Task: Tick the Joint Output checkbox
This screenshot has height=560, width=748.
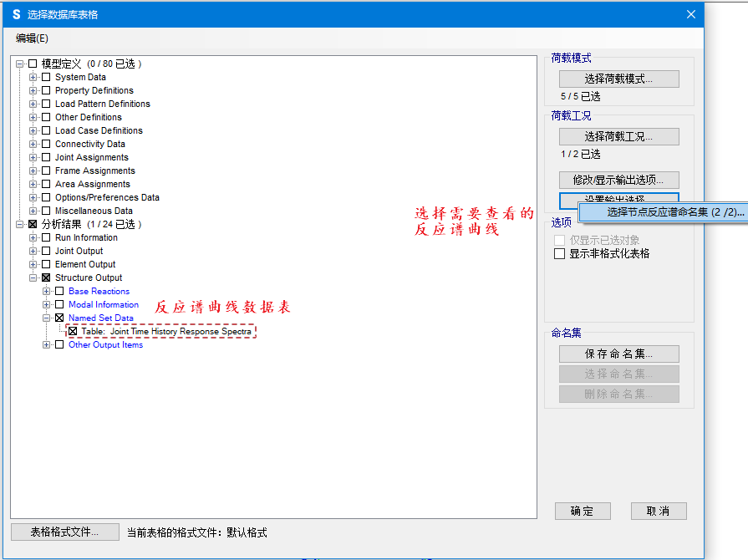Action: 46,251
